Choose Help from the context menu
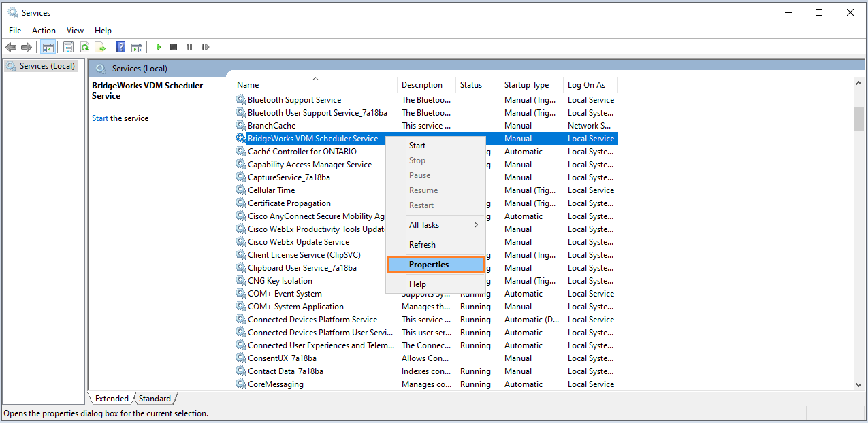 click(436, 284)
